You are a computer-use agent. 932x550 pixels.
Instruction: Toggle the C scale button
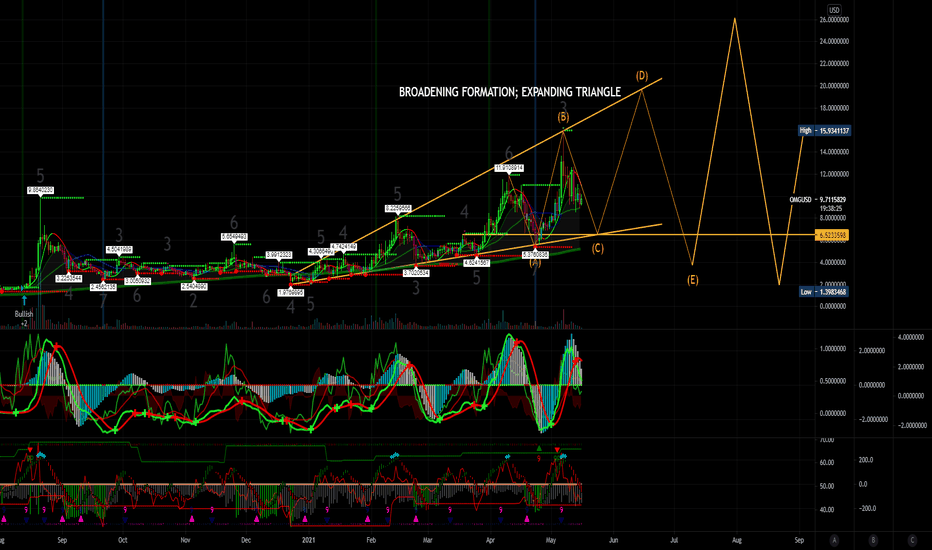(x=912, y=540)
